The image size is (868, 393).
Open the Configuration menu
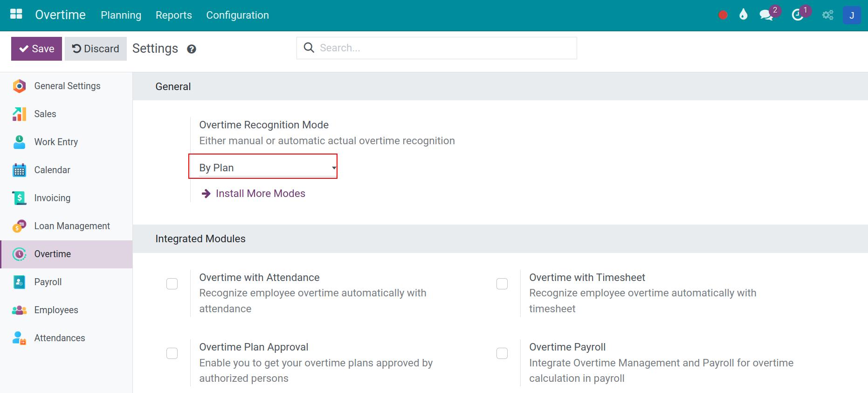pos(237,15)
